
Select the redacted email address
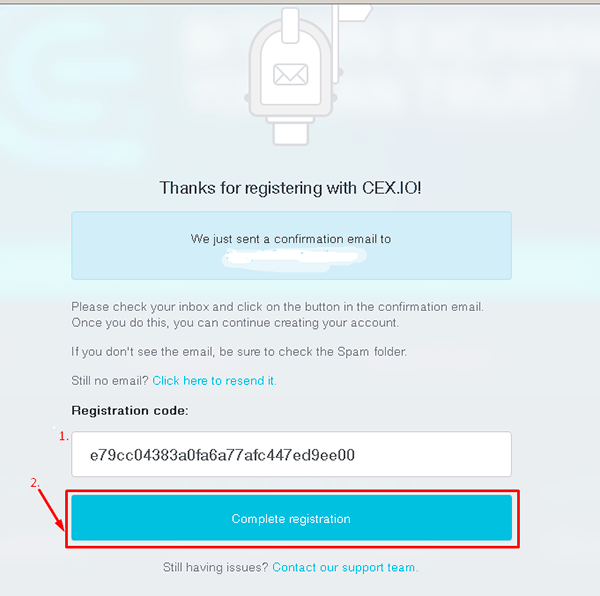point(294,257)
